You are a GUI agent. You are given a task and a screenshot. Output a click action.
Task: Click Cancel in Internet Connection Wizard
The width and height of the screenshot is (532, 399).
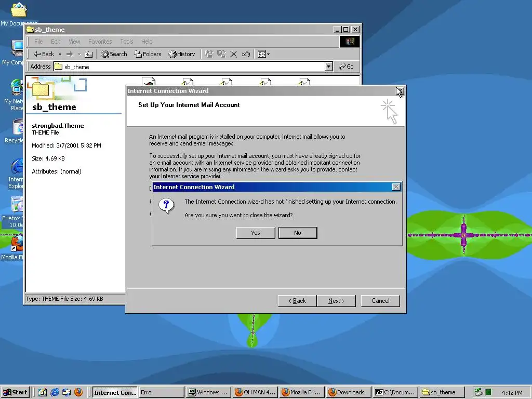point(380,301)
